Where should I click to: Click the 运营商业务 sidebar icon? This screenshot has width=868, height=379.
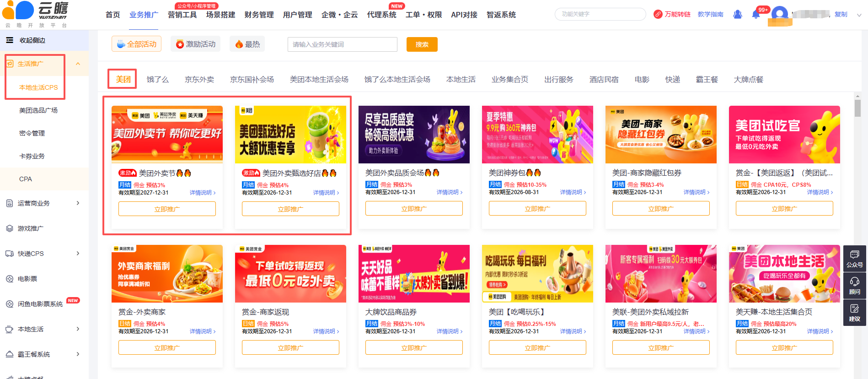point(10,203)
